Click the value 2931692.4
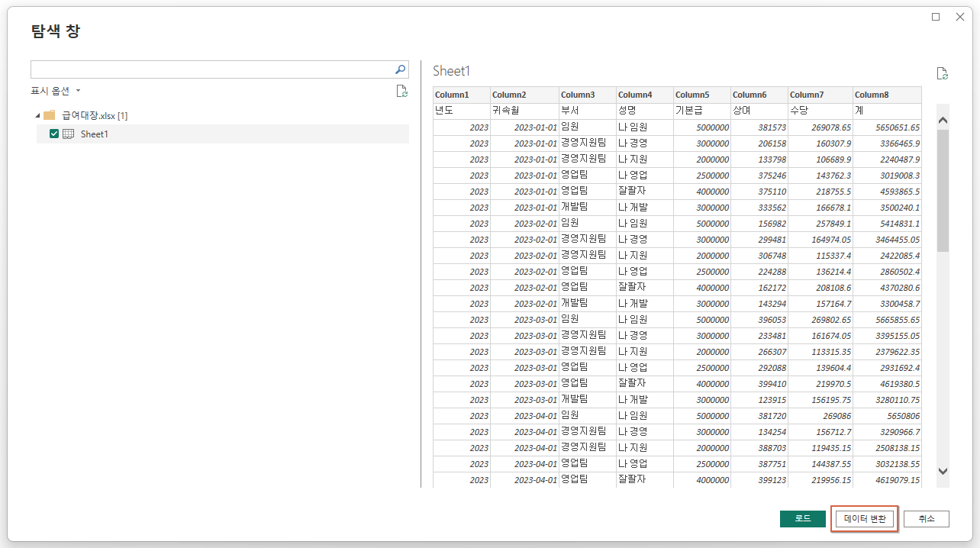This screenshot has width=980, height=548. coord(899,368)
